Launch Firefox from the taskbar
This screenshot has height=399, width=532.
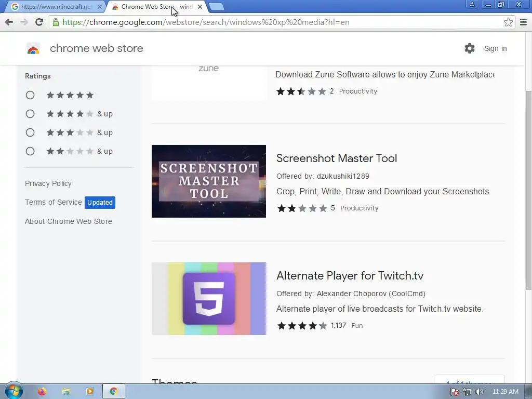coord(42,392)
